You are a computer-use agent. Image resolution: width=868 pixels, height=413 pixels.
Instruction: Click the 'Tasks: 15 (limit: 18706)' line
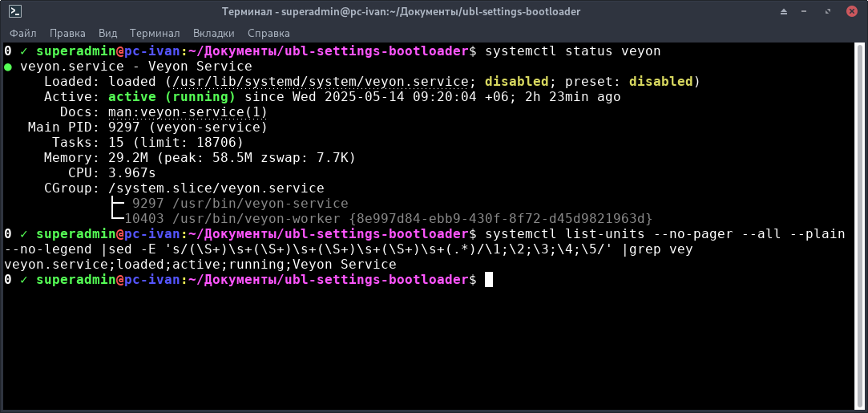click(x=147, y=142)
